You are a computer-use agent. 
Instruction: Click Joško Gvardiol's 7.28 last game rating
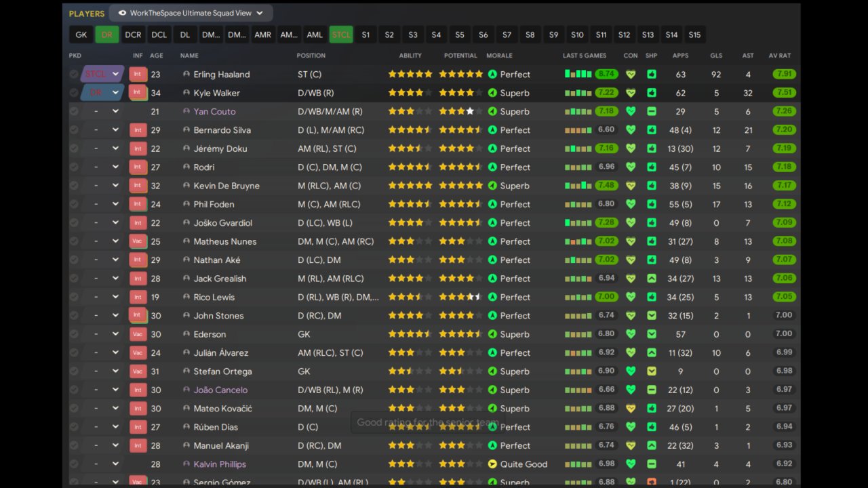point(606,223)
